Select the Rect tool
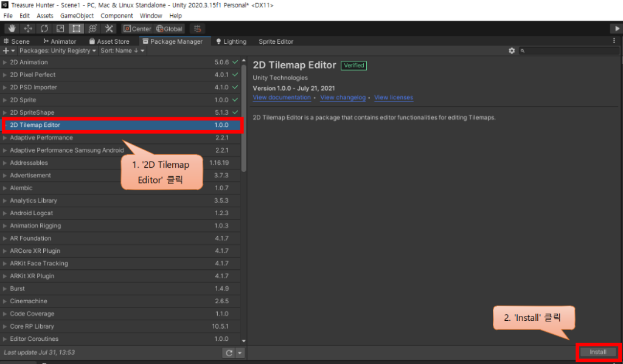Image resolution: width=623 pixels, height=364 pixels. click(76, 29)
